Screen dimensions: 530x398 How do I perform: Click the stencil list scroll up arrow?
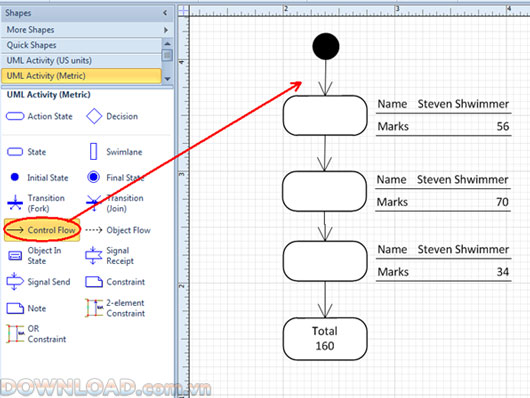[167, 44]
